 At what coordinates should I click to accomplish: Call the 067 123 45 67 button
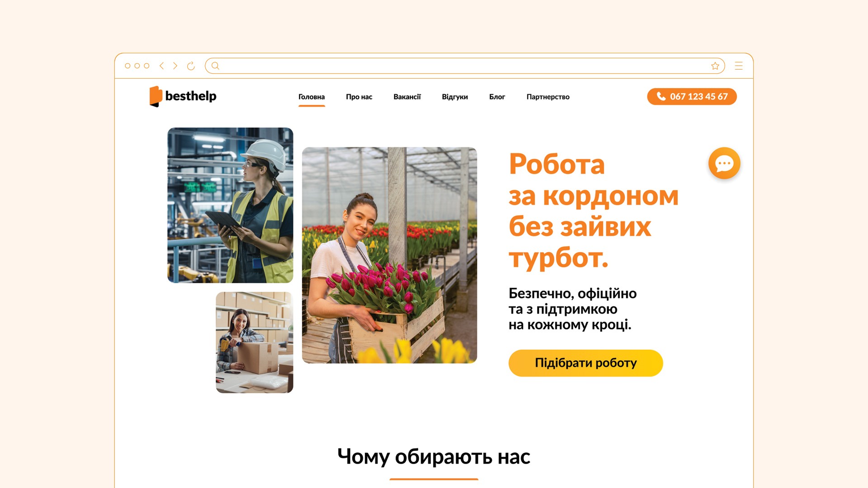(692, 96)
